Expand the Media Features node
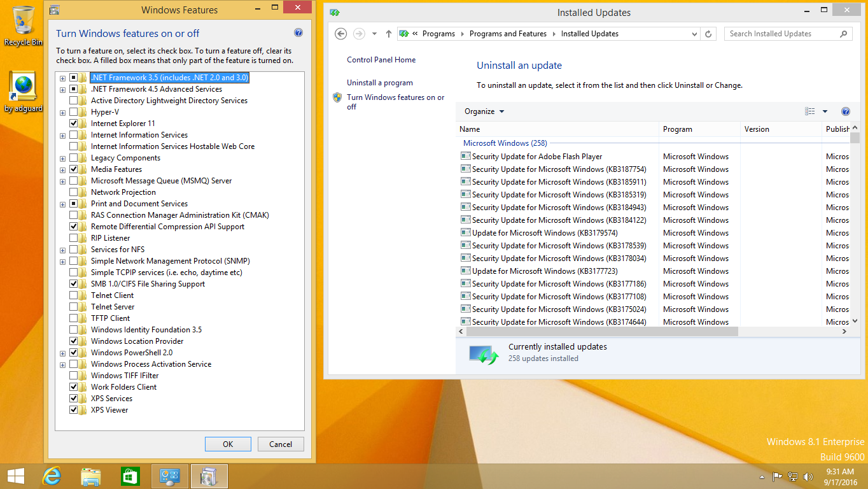 63,170
